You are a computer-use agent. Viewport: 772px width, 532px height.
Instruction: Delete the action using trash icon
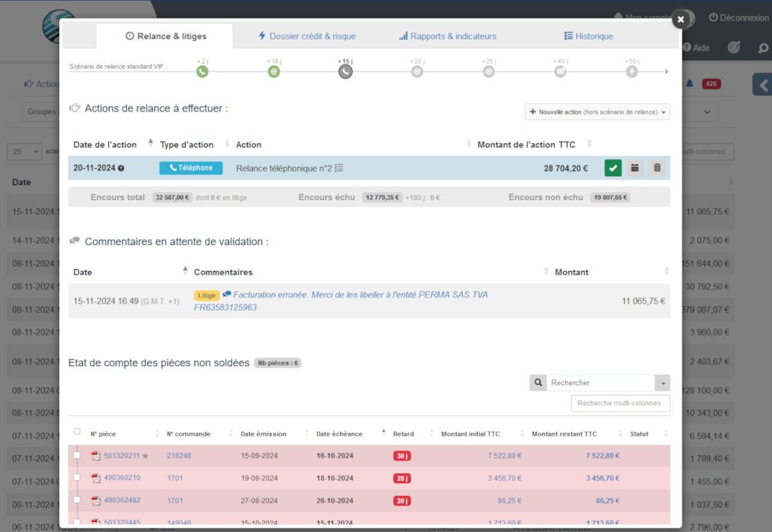[x=657, y=168]
